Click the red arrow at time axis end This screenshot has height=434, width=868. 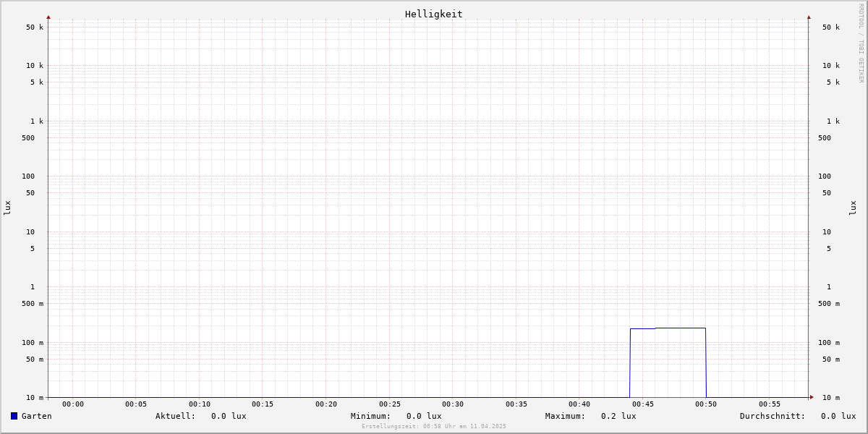[812, 396]
